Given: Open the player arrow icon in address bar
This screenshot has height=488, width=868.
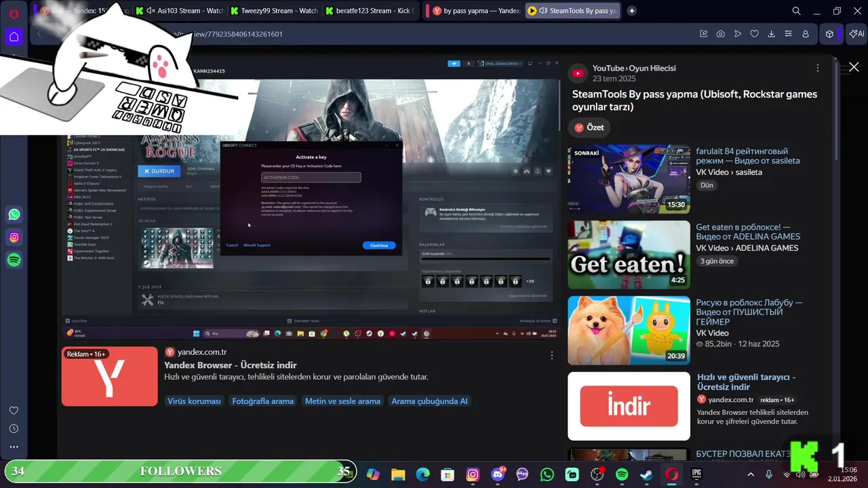Looking at the screenshot, I should coord(738,34).
